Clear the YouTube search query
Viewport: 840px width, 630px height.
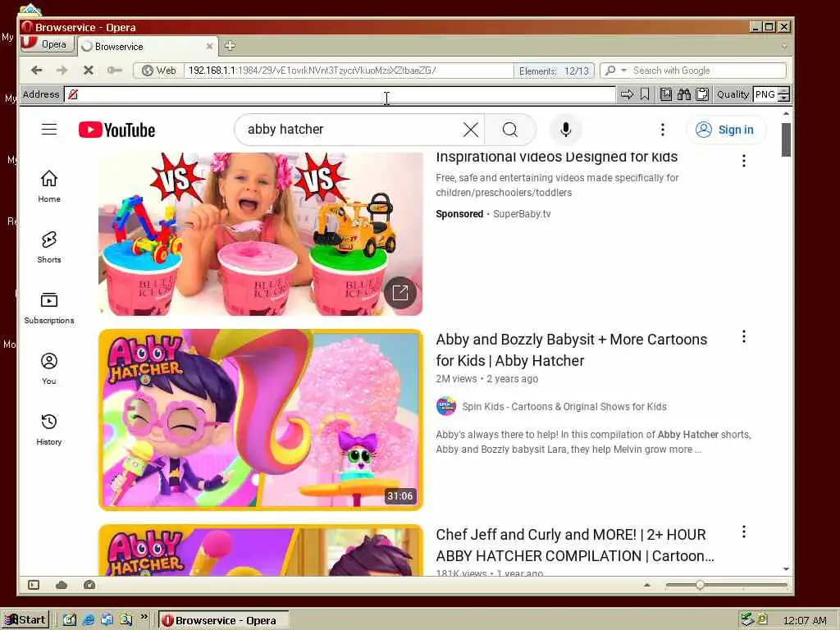pyautogui.click(x=470, y=129)
